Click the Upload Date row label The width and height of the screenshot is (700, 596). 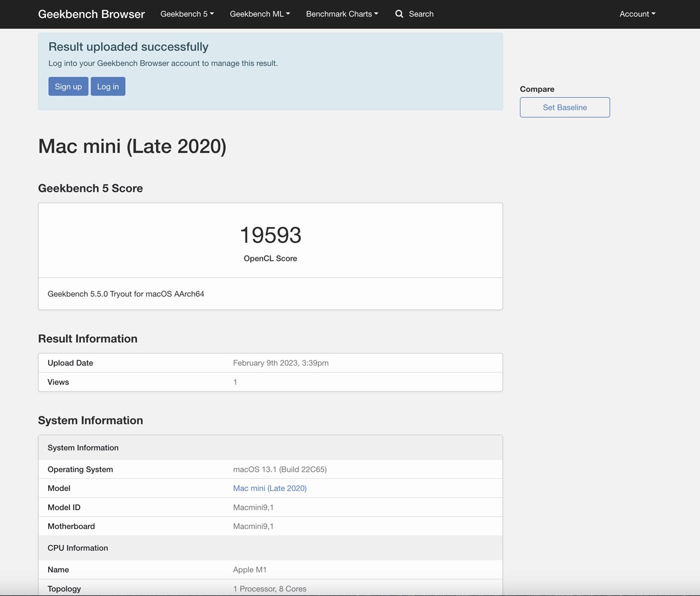point(71,363)
